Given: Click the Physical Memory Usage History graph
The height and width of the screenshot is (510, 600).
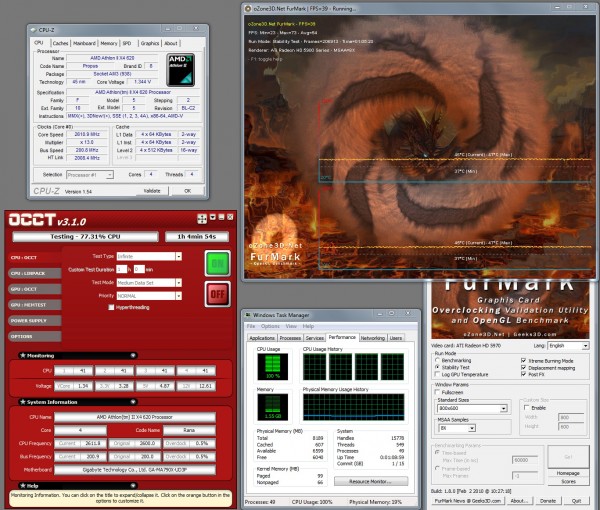Looking at the screenshot, I should tap(353, 407).
